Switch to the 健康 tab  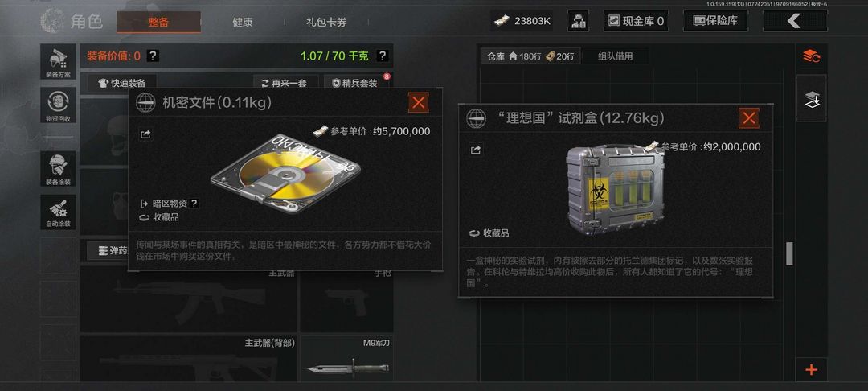click(243, 23)
